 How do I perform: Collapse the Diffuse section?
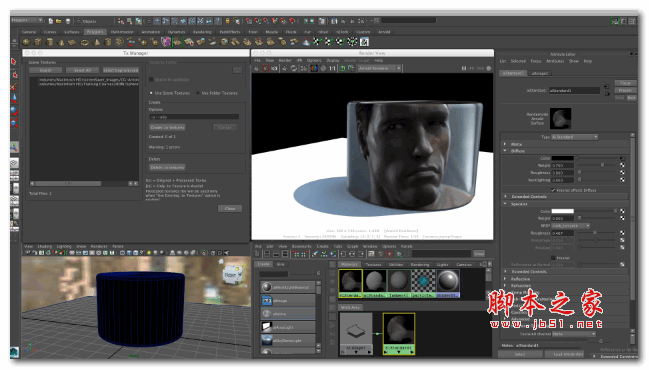pyautogui.click(x=505, y=151)
